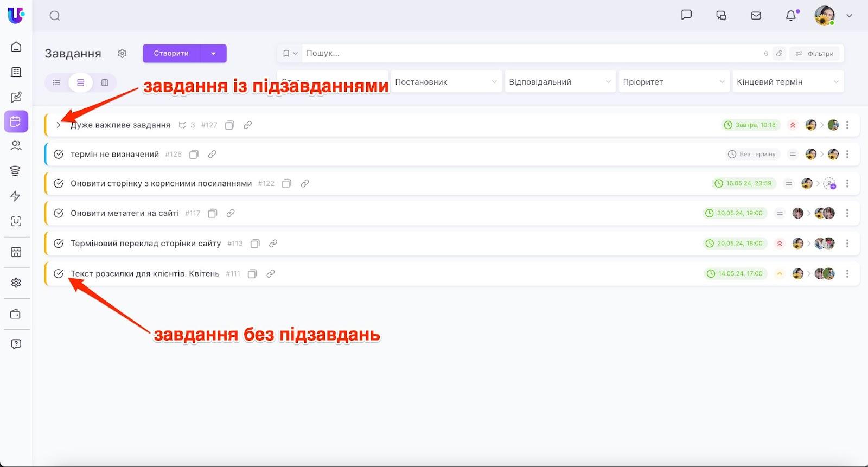The width and height of the screenshot is (868, 467).
Task: Open the tasks calendar icon in sidebar
Action: coord(16,121)
